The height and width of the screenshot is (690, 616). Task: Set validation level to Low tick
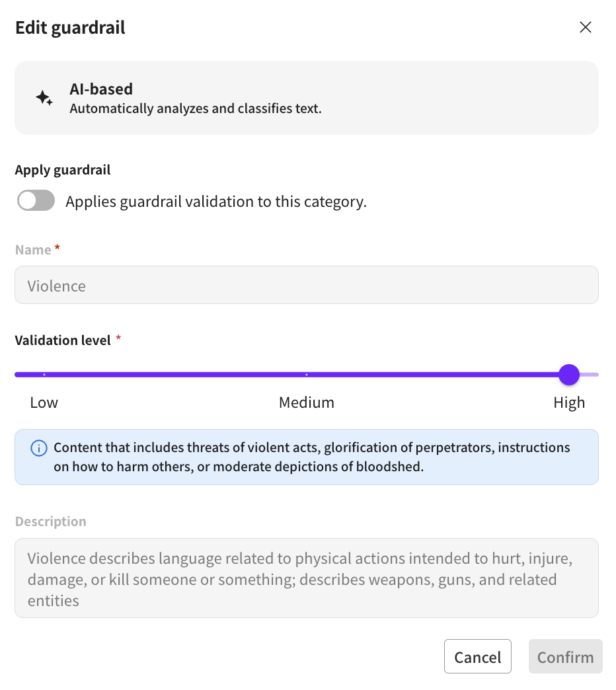coord(44,375)
